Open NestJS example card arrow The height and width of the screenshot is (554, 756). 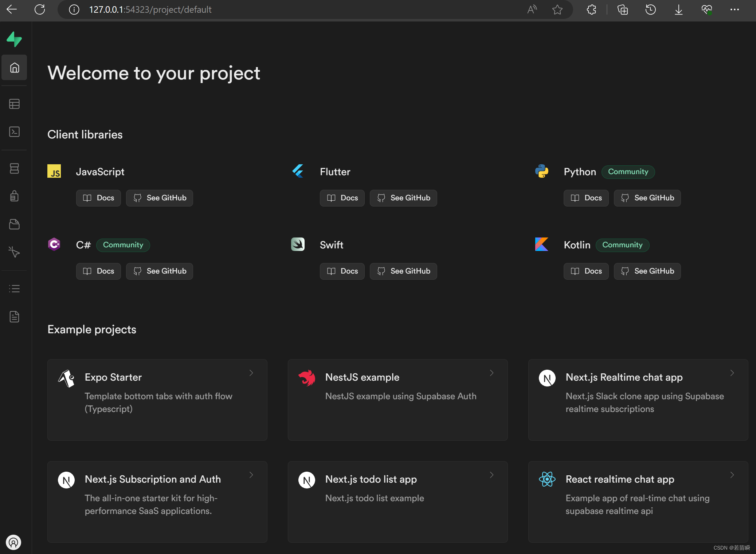491,373
